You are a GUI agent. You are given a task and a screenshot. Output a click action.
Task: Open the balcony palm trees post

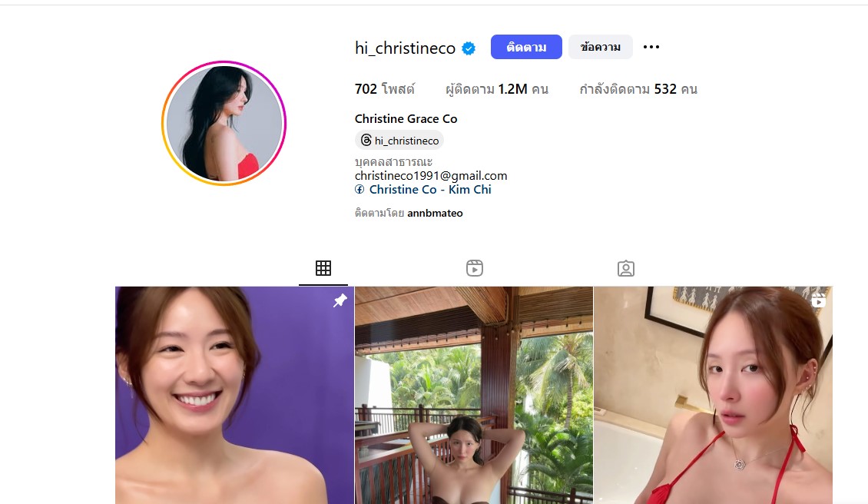[474, 395]
